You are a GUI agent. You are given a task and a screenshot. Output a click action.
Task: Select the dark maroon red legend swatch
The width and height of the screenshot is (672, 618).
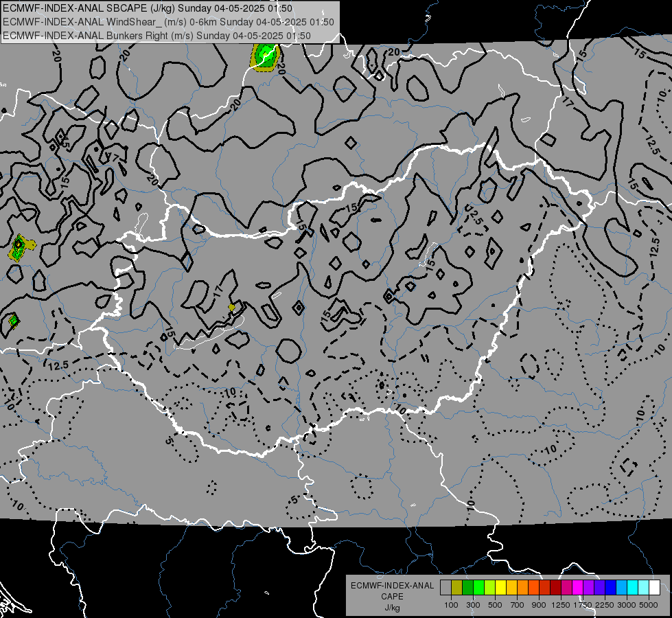(x=555, y=588)
